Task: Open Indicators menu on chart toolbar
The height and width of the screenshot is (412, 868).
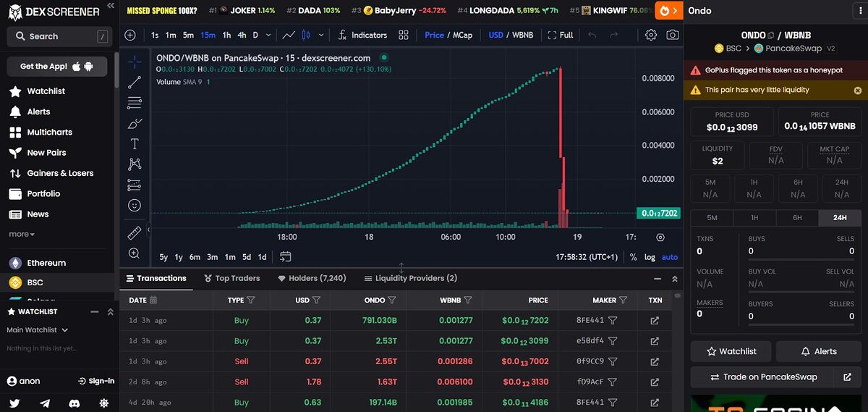Action: (x=362, y=35)
